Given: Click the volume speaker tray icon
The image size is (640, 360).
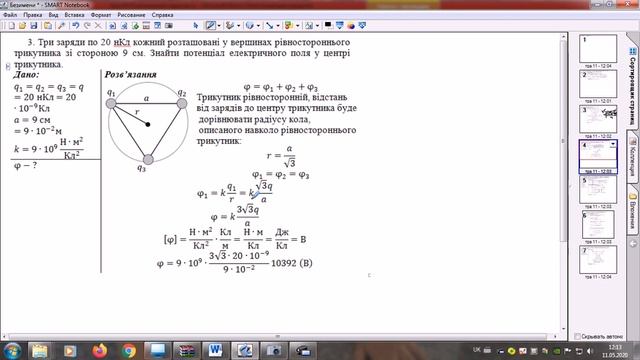Looking at the screenshot, I should pyautogui.click(x=589, y=351).
